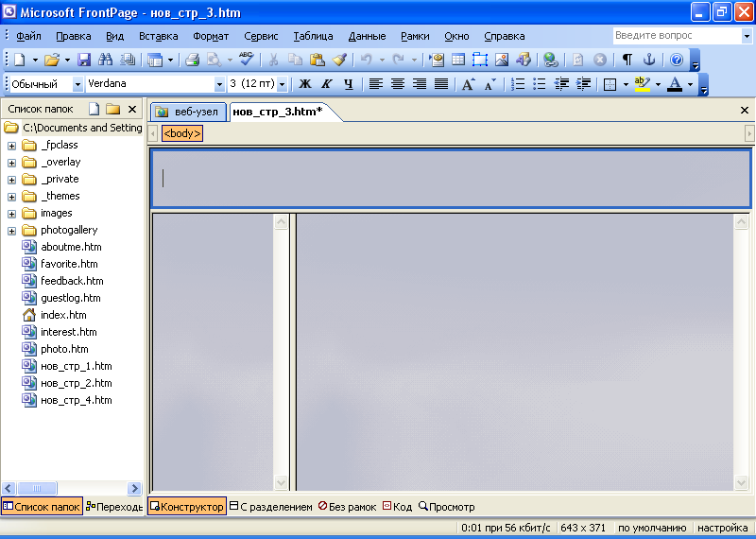Switch to Код view
756x539 pixels.
pos(397,507)
